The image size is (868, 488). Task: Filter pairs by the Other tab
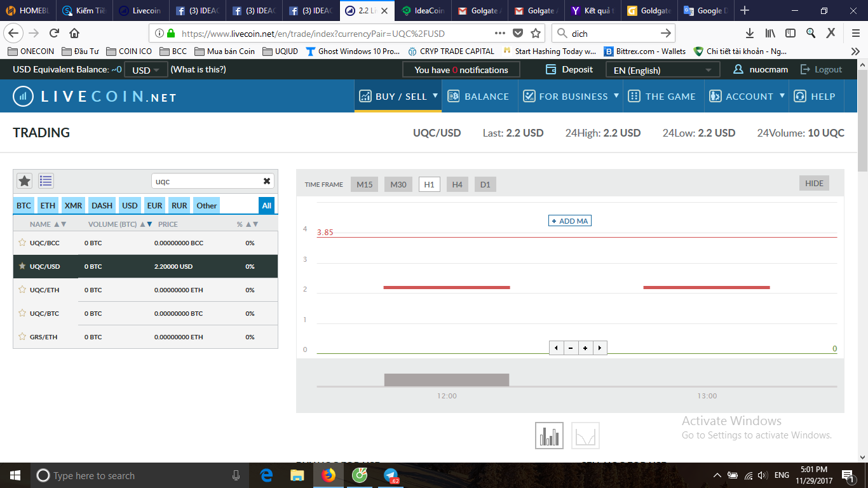(x=207, y=205)
